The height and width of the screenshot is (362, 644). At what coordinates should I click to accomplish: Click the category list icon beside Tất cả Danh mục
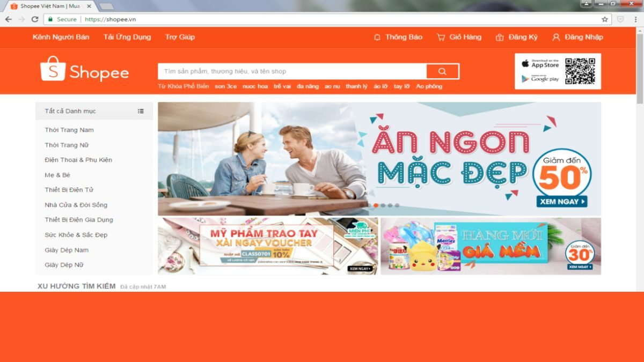(141, 111)
